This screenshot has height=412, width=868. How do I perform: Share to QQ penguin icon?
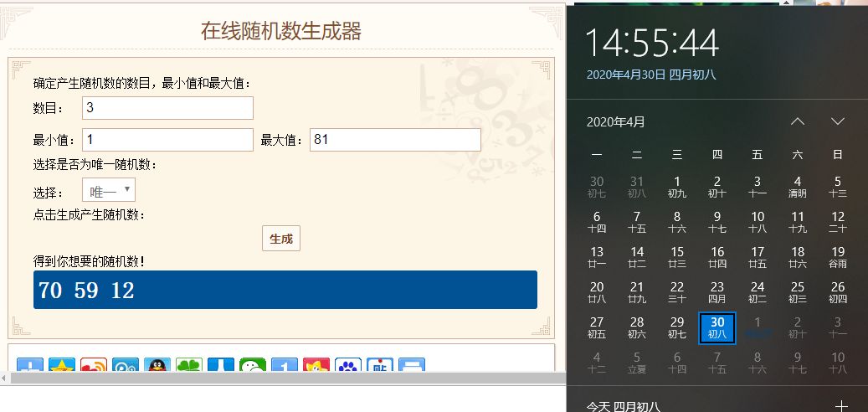(157, 365)
